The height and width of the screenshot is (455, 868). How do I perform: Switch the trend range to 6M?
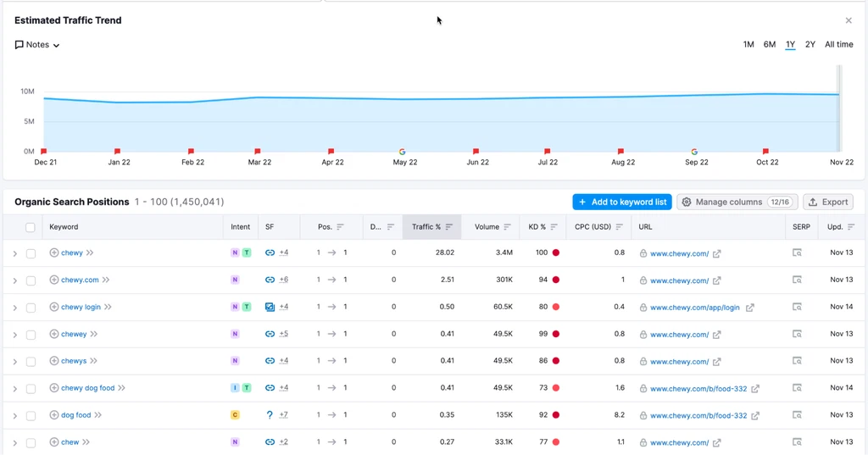click(769, 45)
